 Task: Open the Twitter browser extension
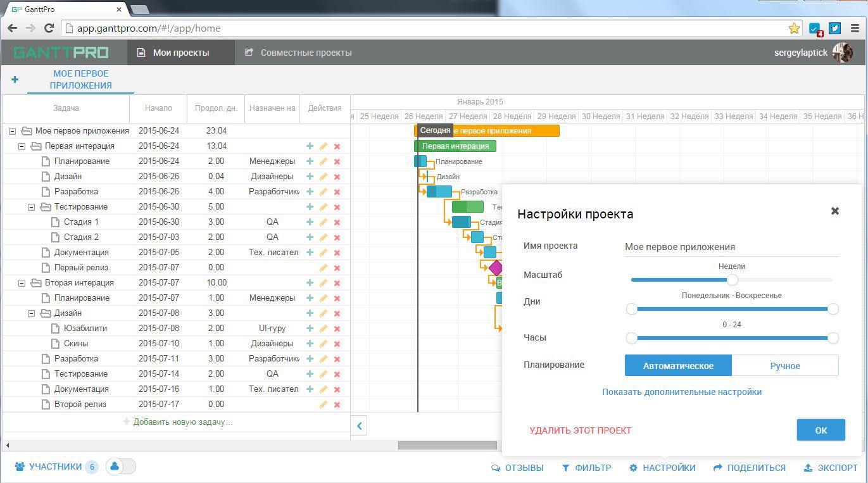pos(834,28)
